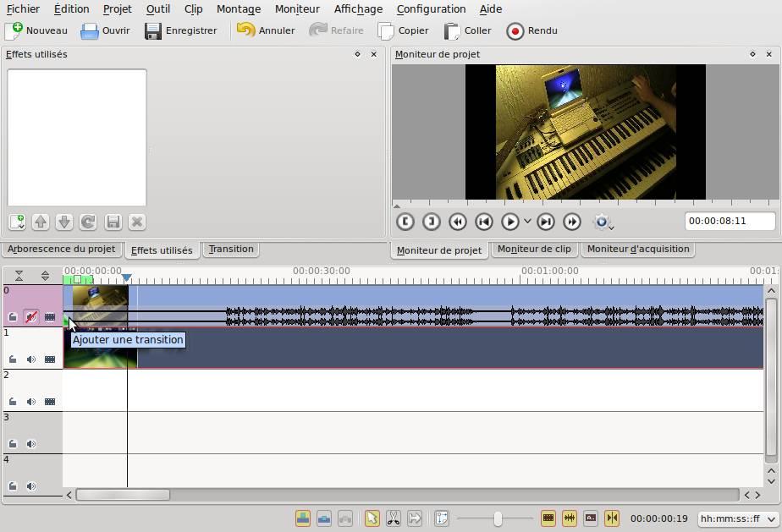Select the default Selection tool
The width and height of the screenshot is (782, 532).
372,518
